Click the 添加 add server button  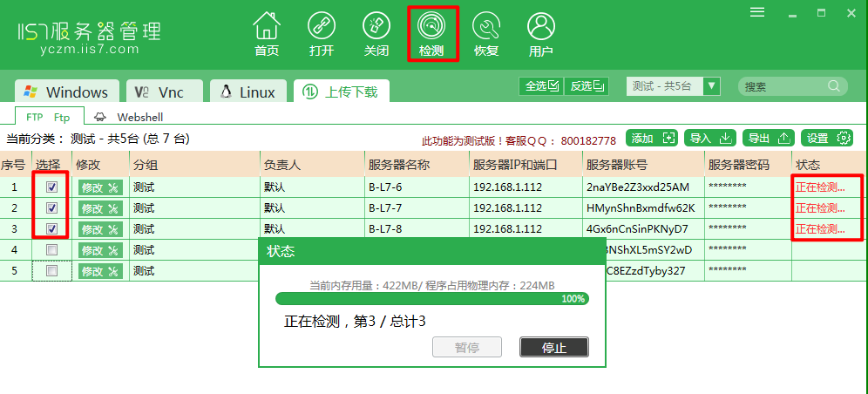pos(652,139)
